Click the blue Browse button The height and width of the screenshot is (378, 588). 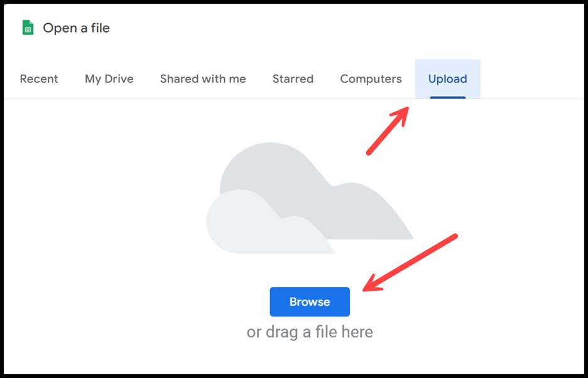coord(310,302)
